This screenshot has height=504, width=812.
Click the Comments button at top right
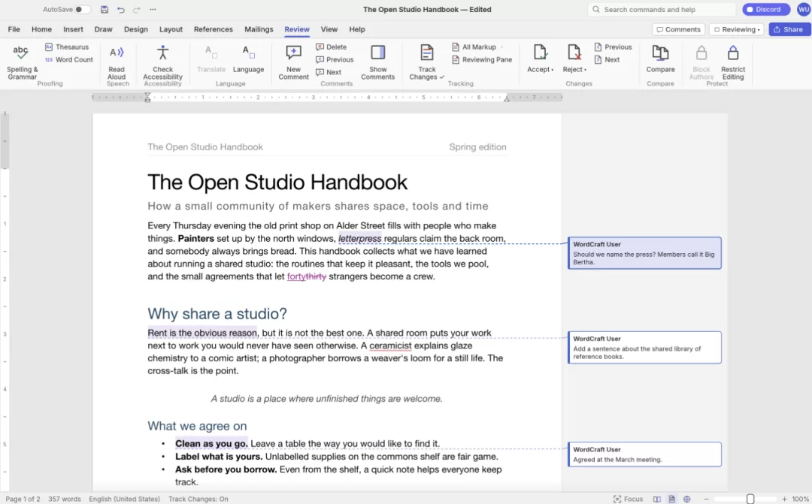[678, 29]
